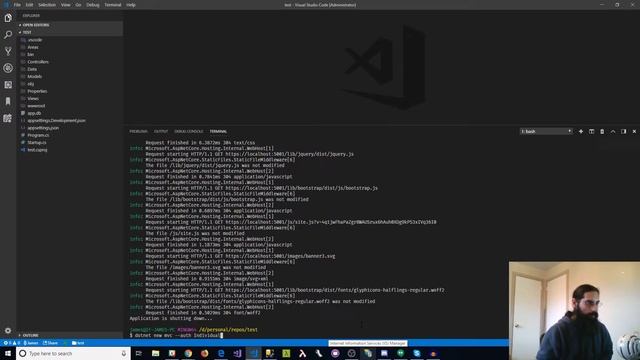Expand the Models folder

(x=34, y=77)
